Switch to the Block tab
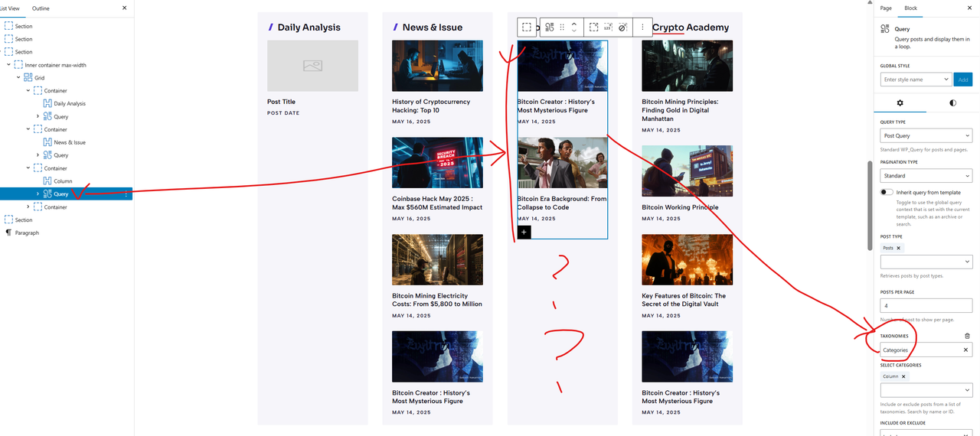This screenshot has height=436, width=980. (x=911, y=8)
